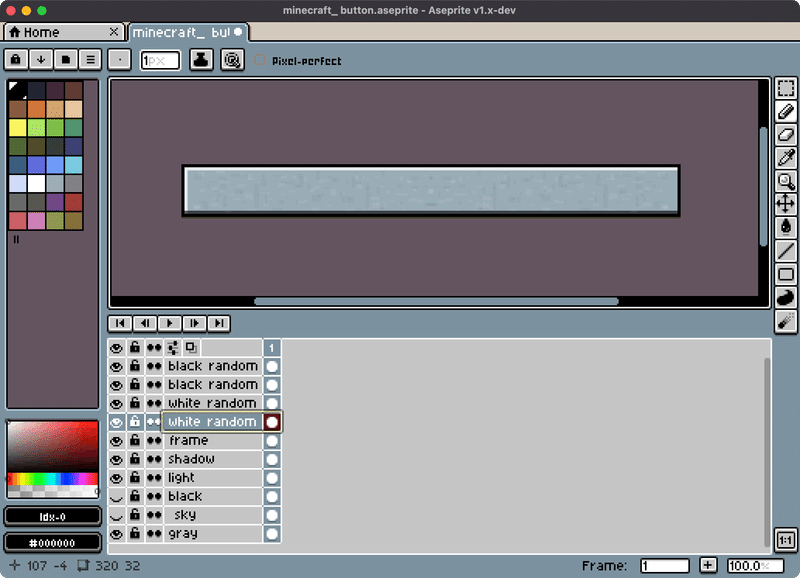Open the brush dynamics button
800x578 pixels.
[232, 60]
